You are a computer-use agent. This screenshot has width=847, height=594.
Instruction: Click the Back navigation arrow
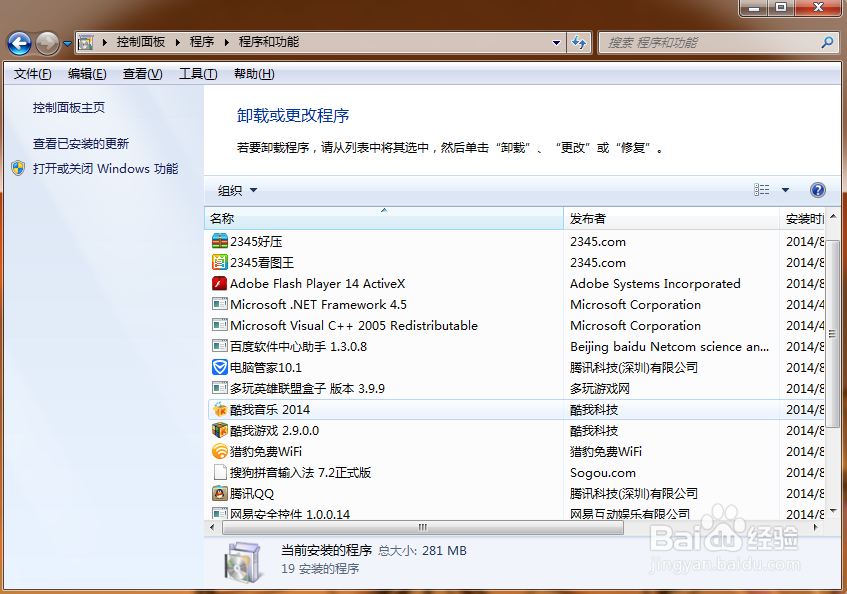click(x=19, y=43)
